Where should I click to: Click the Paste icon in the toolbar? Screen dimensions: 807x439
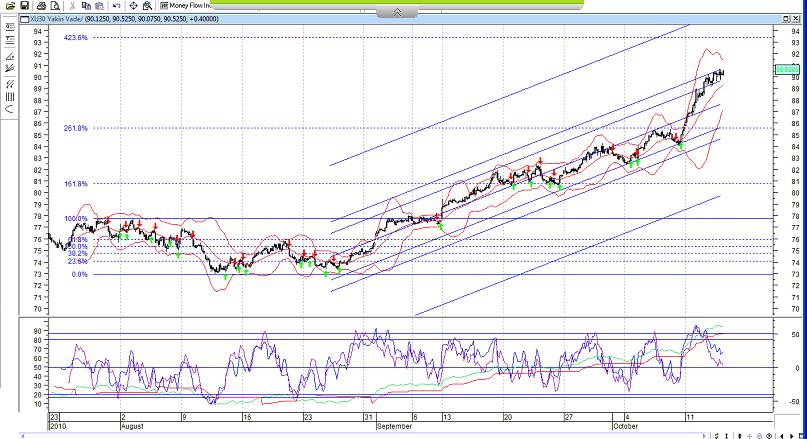[x=100, y=6]
